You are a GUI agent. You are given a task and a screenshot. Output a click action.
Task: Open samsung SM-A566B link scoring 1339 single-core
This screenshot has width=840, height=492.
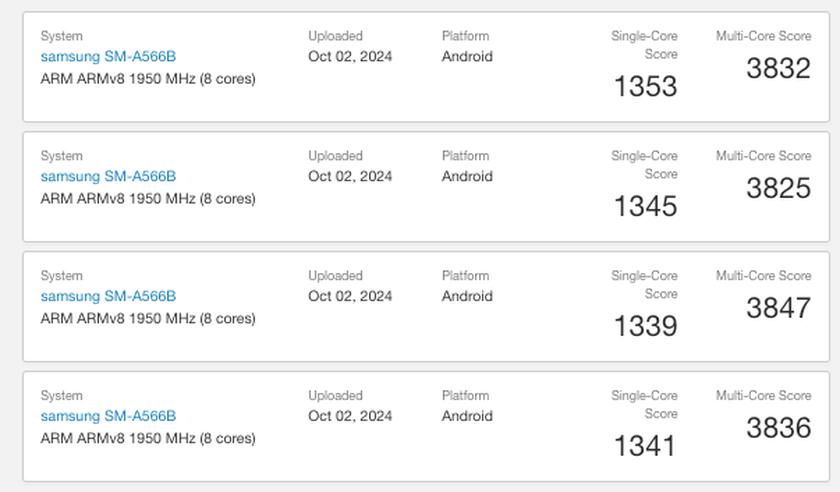click(108, 297)
